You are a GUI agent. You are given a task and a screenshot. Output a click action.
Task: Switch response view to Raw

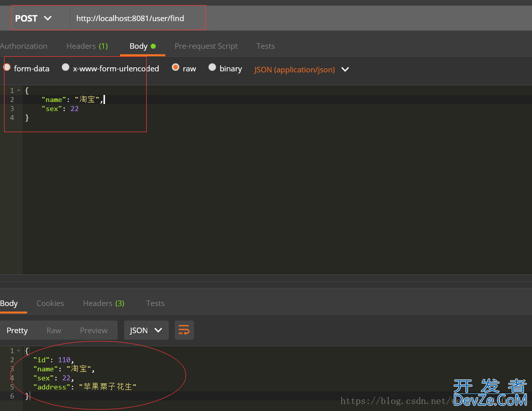pos(54,331)
